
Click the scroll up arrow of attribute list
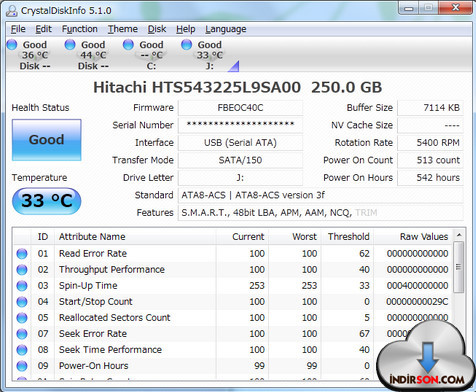click(x=459, y=235)
